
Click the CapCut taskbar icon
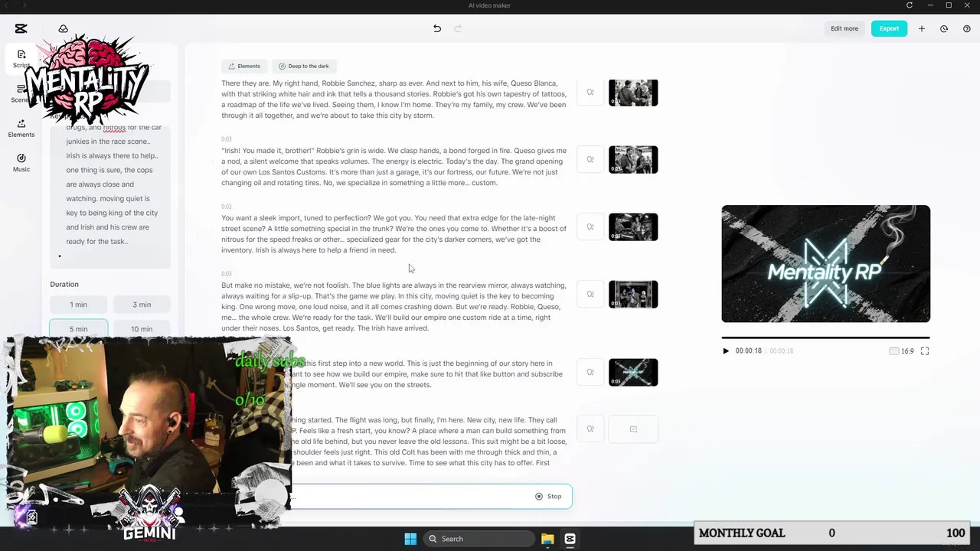[x=570, y=539]
